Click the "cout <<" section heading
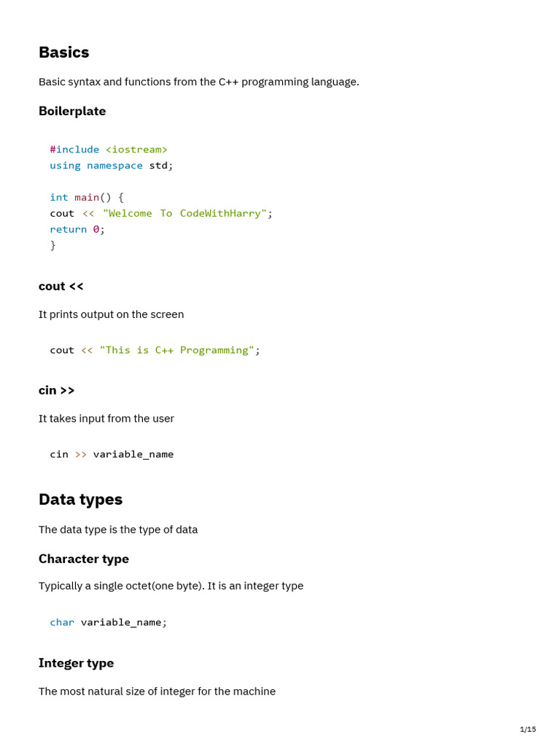Screen dimensions: 560x747 click(x=61, y=286)
